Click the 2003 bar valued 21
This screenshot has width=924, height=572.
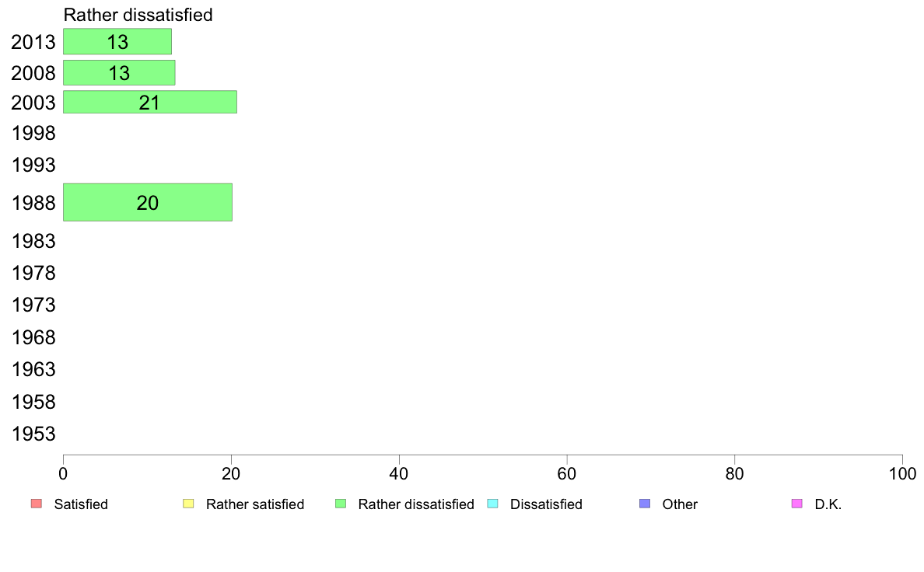tap(149, 103)
